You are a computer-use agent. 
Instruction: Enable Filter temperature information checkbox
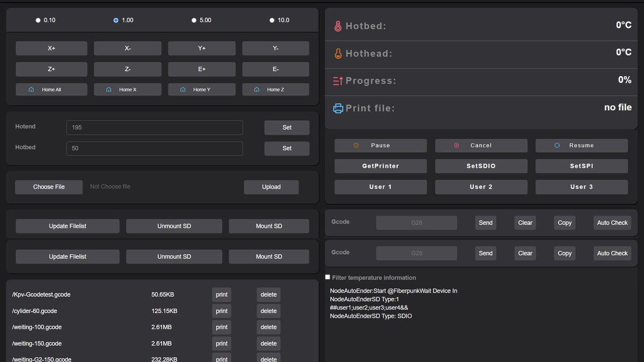(328, 277)
